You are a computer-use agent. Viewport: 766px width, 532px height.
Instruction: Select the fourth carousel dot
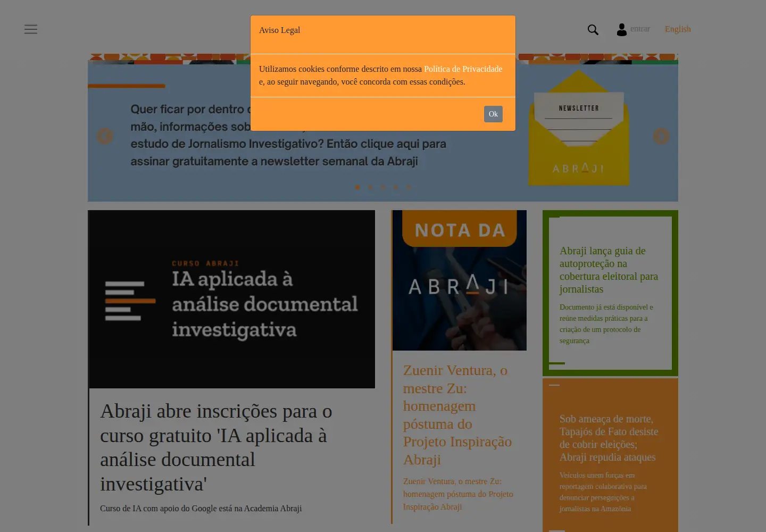396,187
